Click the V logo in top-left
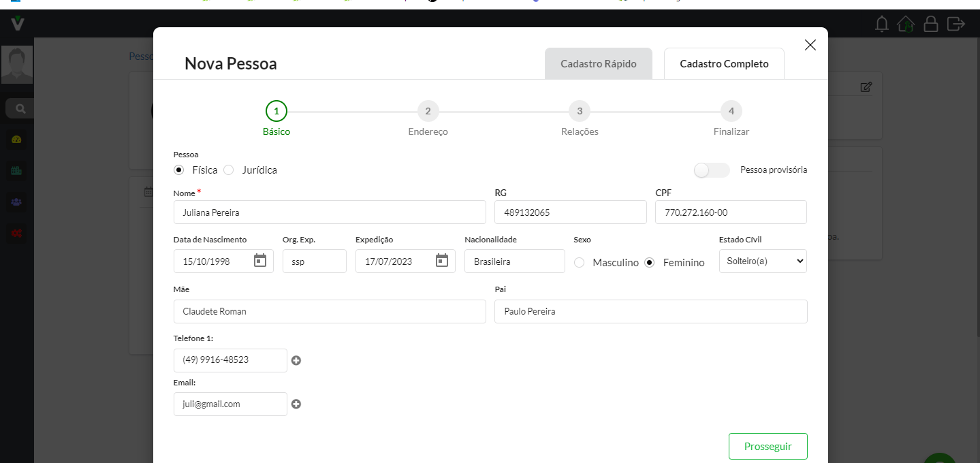The height and width of the screenshot is (463, 980). 18,24
